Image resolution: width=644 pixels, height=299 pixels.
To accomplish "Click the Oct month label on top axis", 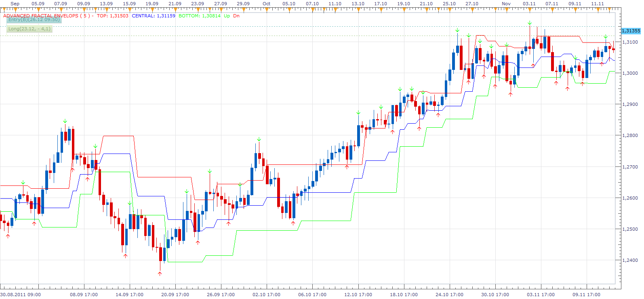I will pyautogui.click(x=267, y=4).
